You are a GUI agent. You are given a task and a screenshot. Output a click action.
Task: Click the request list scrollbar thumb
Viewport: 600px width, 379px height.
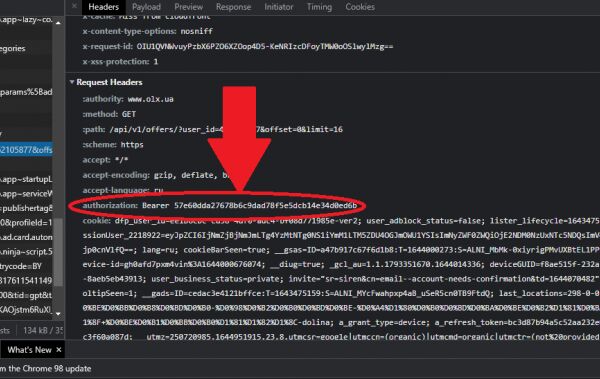click(58, 252)
